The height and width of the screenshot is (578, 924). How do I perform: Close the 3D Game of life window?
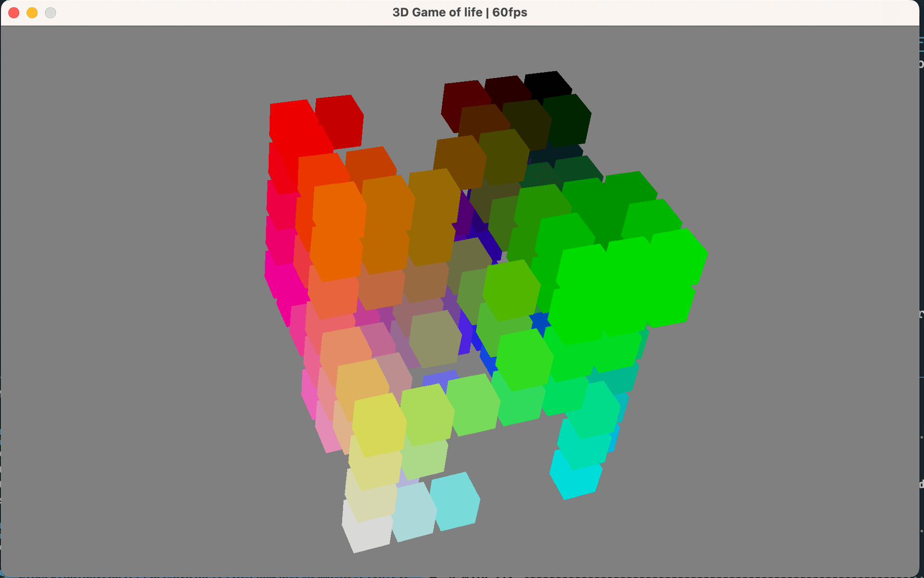point(14,13)
